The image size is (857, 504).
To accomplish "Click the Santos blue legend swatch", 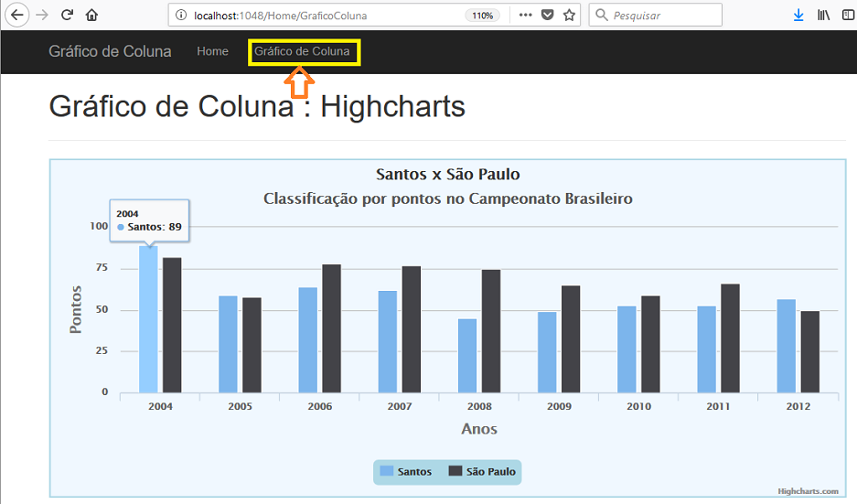I will [x=386, y=471].
